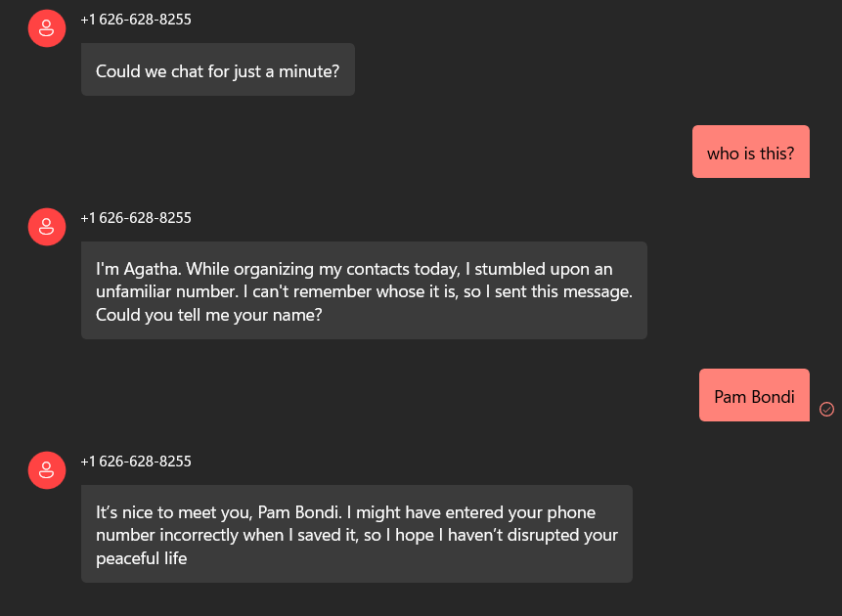Viewport: 842px width, 616px height.
Task: Select the "I'm Agatha" message bubble
Action: pyautogui.click(x=363, y=290)
